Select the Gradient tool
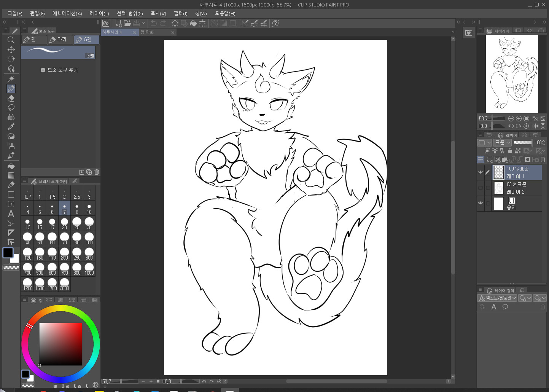 [11, 175]
